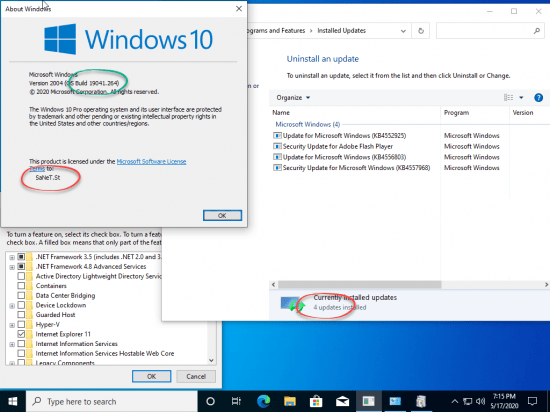Expand .NET Framework 4.8 Advanced Services node
Viewport: 550px width, 412px height.
[12, 267]
